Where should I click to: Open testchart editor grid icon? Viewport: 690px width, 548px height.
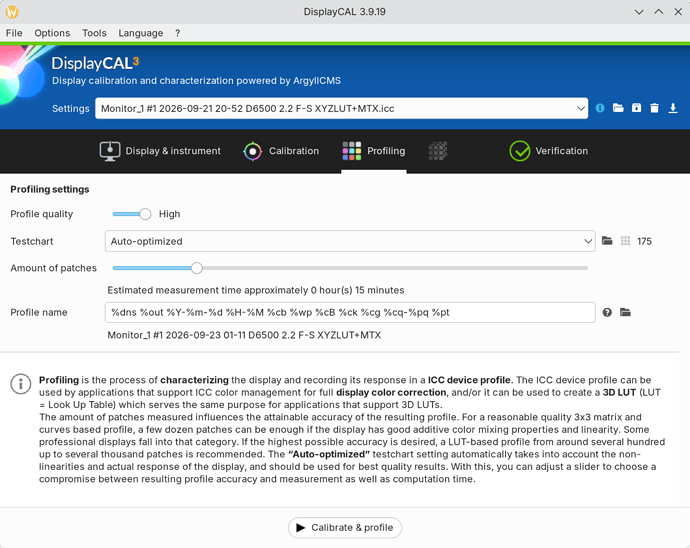tap(625, 241)
